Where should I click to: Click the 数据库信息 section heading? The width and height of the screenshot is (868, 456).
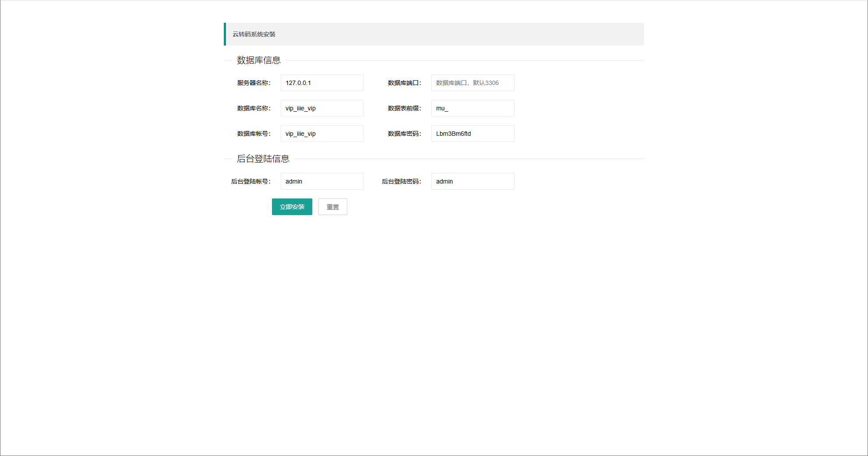pyautogui.click(x=258, y=60)
